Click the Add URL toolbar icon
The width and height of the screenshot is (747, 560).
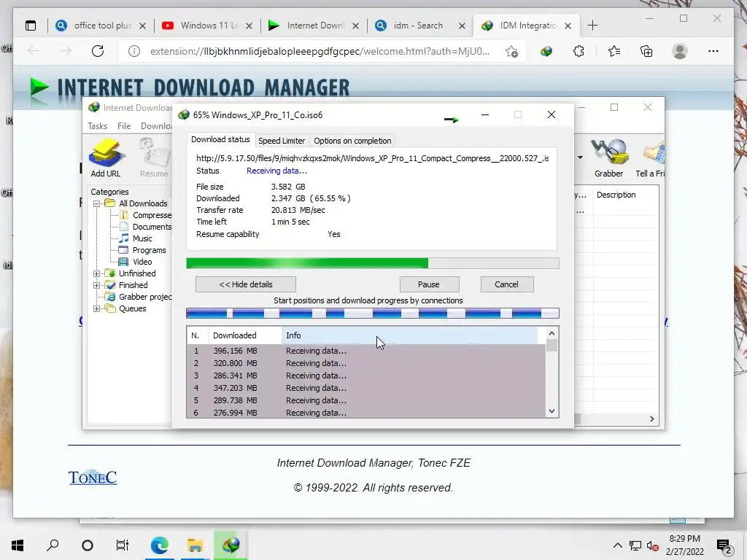click(x=105, y=157)
